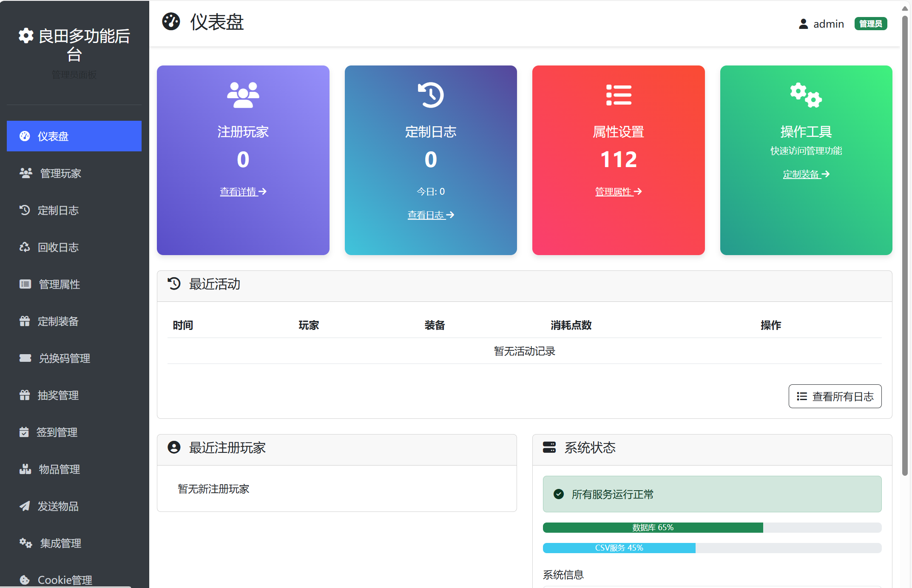Open 查看详情 on the 注册玩家 card

243,191
